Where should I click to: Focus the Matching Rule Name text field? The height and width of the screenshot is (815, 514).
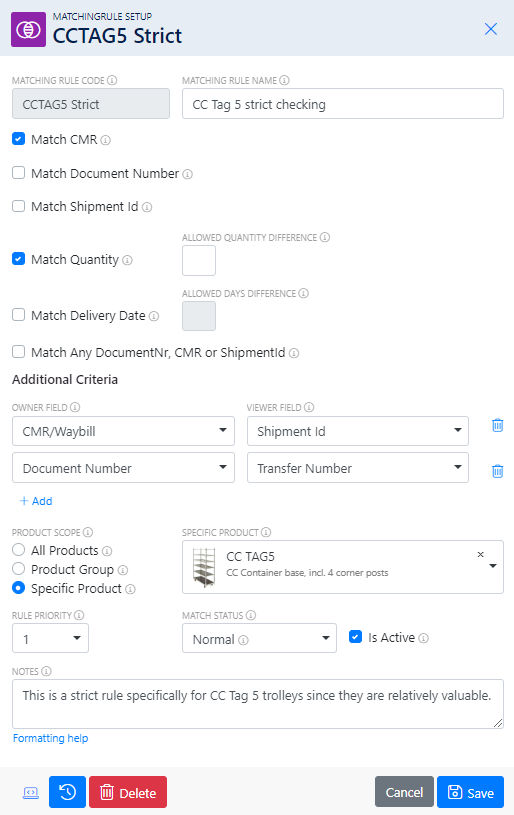click(x=342, y=104)
